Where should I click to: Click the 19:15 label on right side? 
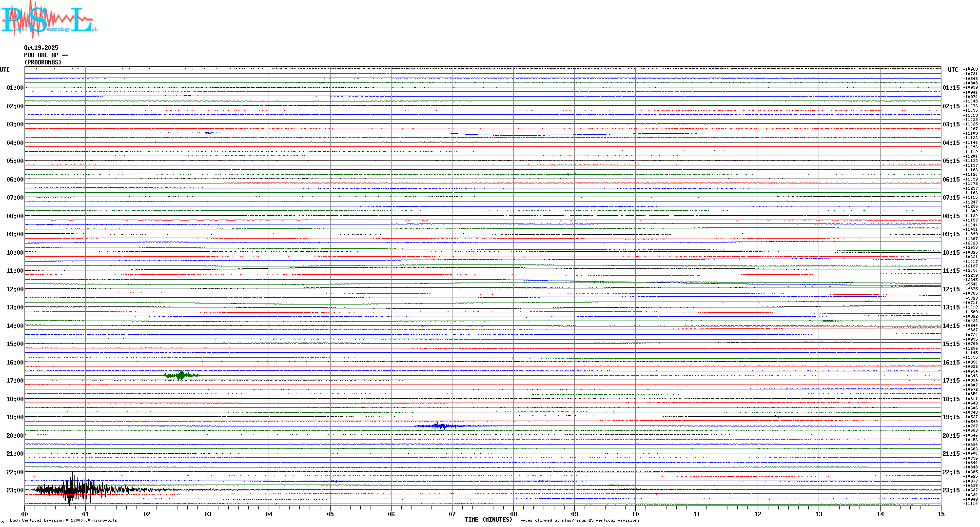(x=951, y=417)
